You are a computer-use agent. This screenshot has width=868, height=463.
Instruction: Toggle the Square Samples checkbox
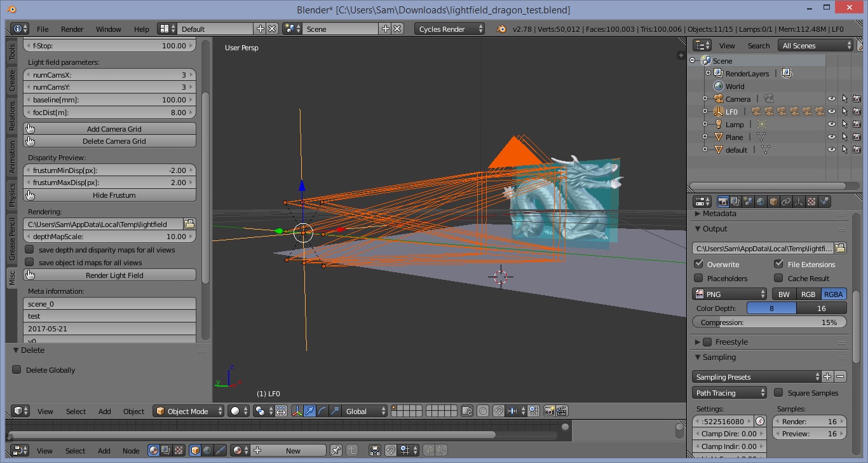778,392
